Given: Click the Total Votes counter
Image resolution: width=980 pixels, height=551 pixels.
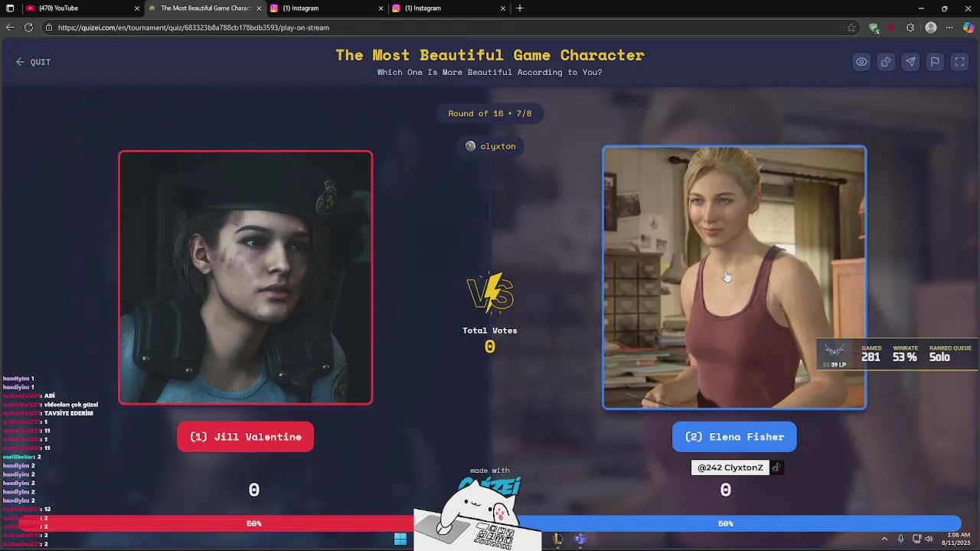Looking at the screenshot, I should (x=490, y=340).
